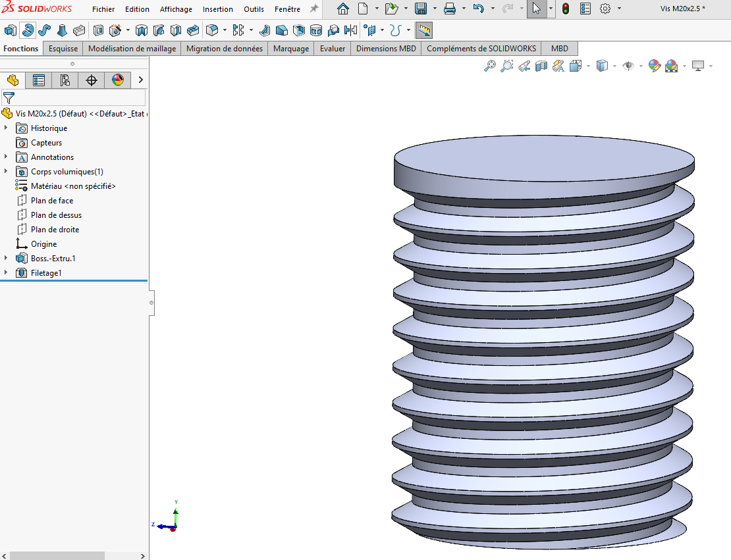Click the Zoom to Fit magnifier icon
The width and height of the screenshot is (731, 560).
click(489, 66)
